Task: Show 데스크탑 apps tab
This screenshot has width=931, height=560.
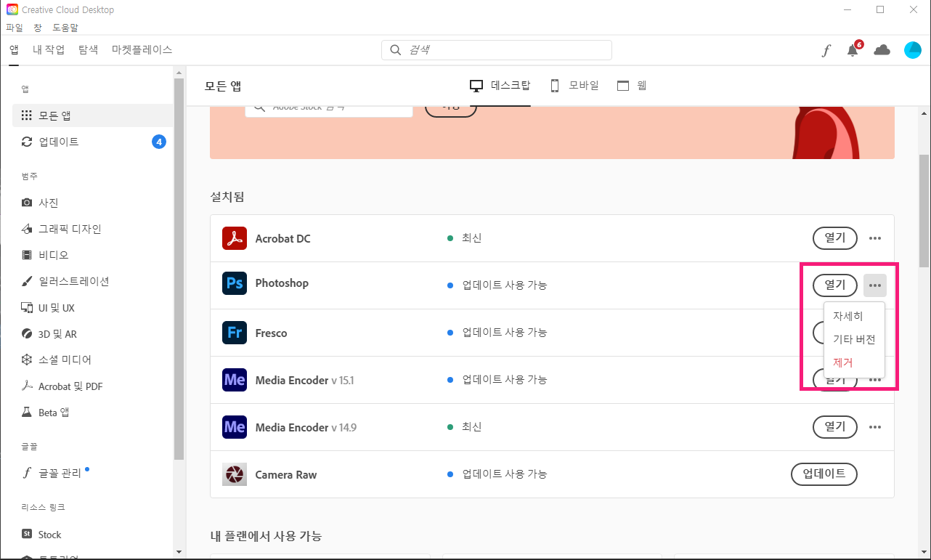Action: 500,86
